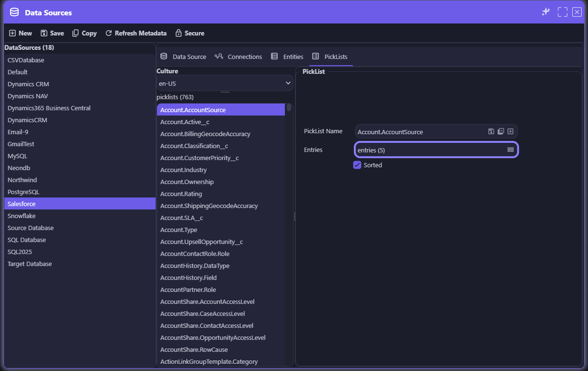Screen dimensions: 588x371
Task: Select Dynamics CRM data source
Action: [79, 84]
